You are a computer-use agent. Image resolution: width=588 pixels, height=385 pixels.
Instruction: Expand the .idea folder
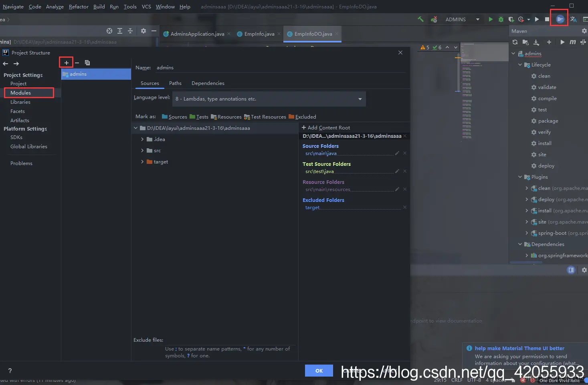[x=142, y=139]
